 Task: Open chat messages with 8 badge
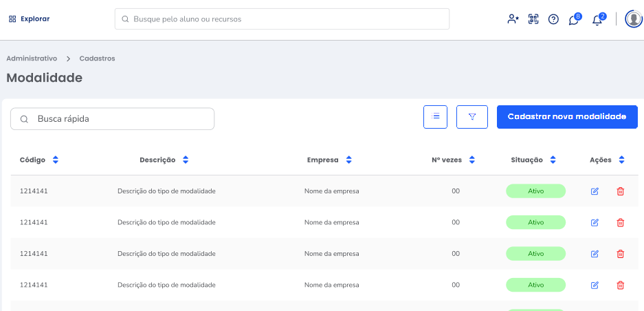(x=574, y=19)
